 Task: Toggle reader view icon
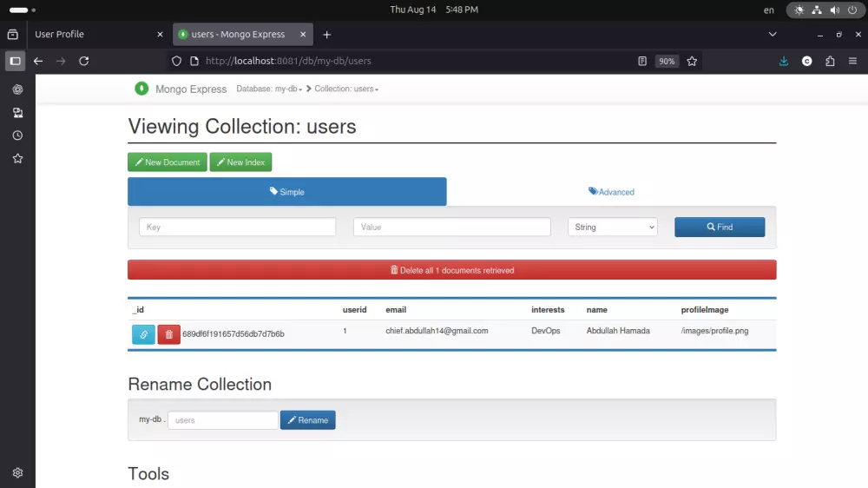click(x=642, y=61)
